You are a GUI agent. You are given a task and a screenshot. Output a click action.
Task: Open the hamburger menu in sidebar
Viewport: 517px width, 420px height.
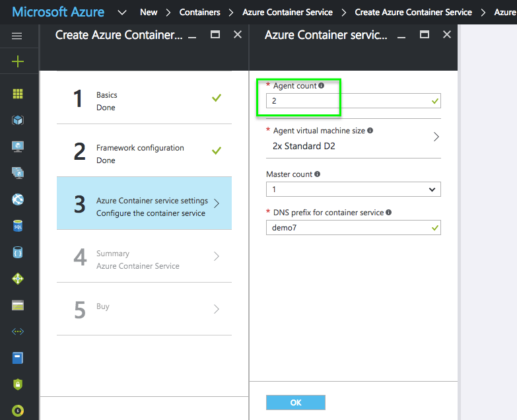click(18, 36)
